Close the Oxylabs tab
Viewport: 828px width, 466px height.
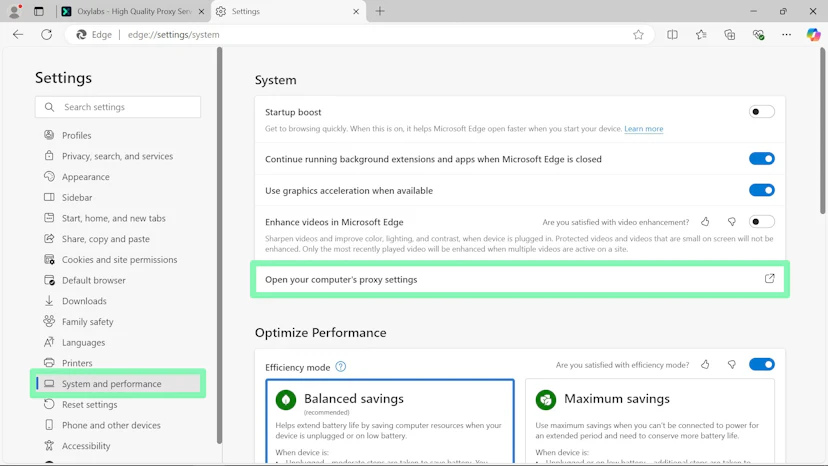pyautogui.click(x=201, y=11)
